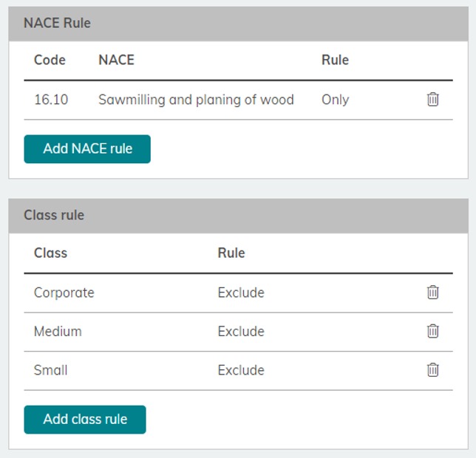Select the Small class row
This screenshot has width=476, height=458.
coord(50,370)
